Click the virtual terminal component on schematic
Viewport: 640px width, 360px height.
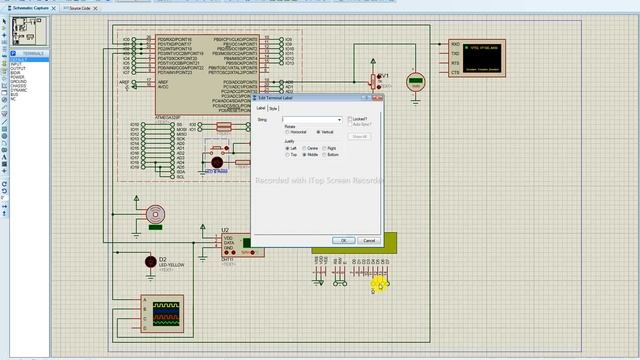(x=477, y=58)
